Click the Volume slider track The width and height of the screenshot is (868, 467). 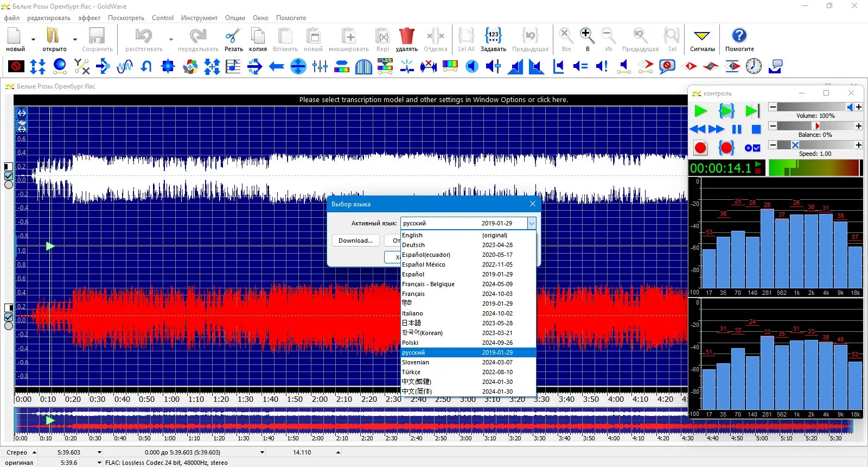pyautogui.click(x=811, y=107)
